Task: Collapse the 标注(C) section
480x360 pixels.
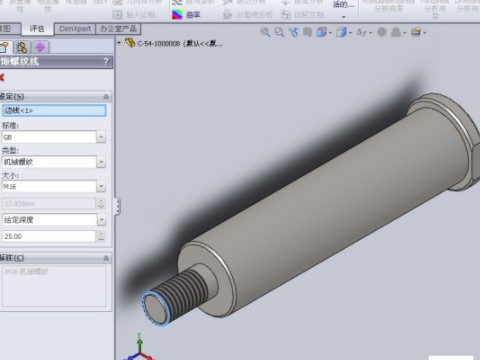Action: coord(106,258)
